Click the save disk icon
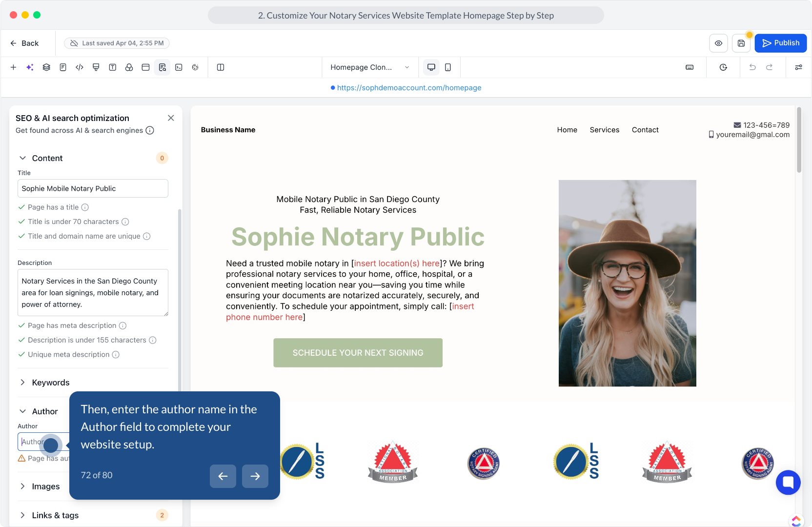 [741, 43]
